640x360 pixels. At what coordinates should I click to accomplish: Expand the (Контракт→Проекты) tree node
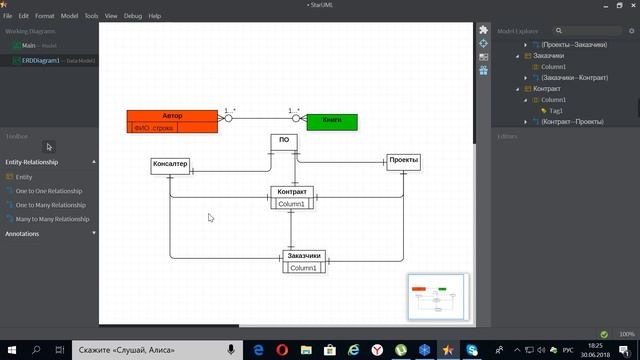526,122
